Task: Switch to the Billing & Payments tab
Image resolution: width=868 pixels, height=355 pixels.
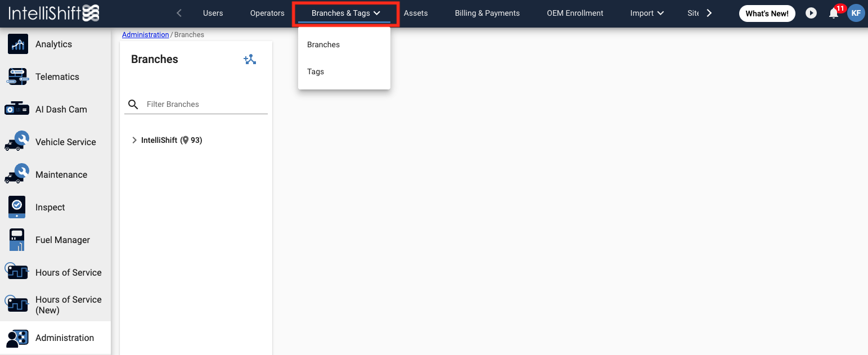Action: 487,13
